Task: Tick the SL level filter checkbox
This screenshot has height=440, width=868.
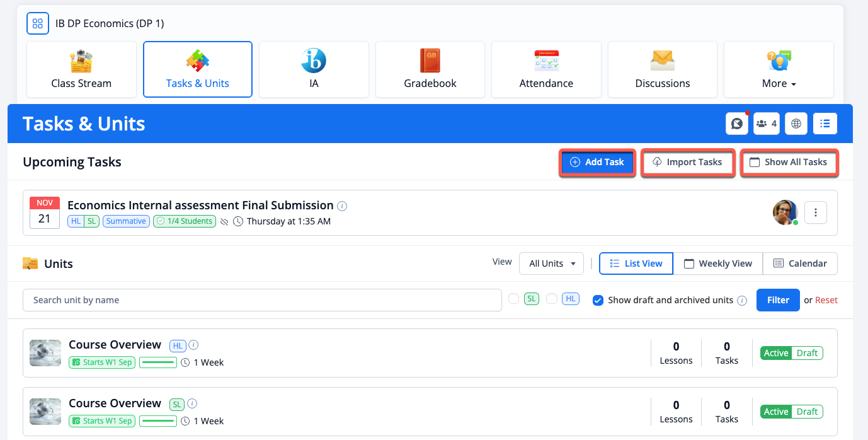Action: point(513,299)
